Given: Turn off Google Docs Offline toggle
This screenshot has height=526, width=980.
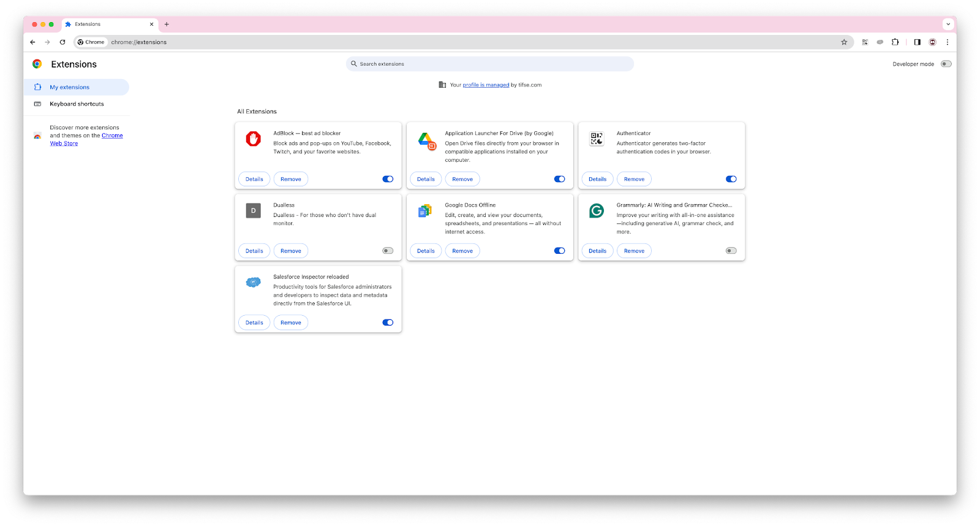Looking at the screenshot, I should 559,251.
